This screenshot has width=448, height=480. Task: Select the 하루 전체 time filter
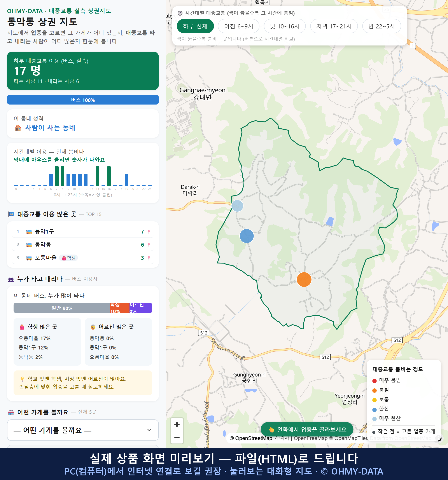pos(195,26)
